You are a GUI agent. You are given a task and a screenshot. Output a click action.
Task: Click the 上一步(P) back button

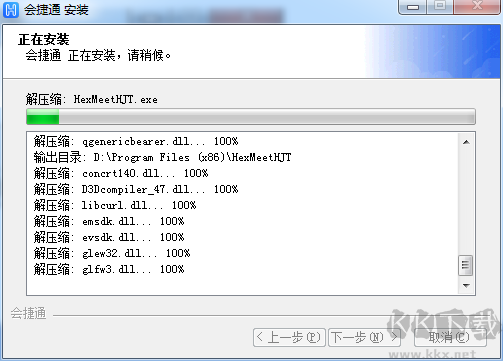pyautogui.click(x=289, y=337)
